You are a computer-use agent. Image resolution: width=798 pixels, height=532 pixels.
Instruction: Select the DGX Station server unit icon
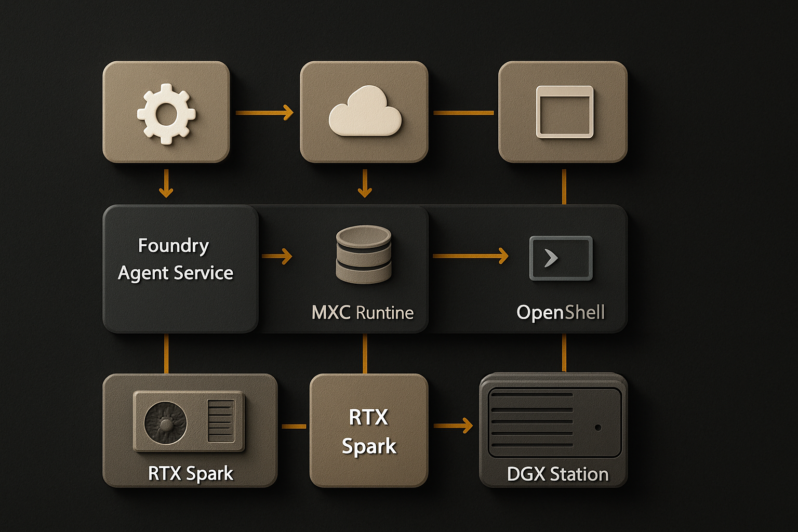tap(555, 422)
